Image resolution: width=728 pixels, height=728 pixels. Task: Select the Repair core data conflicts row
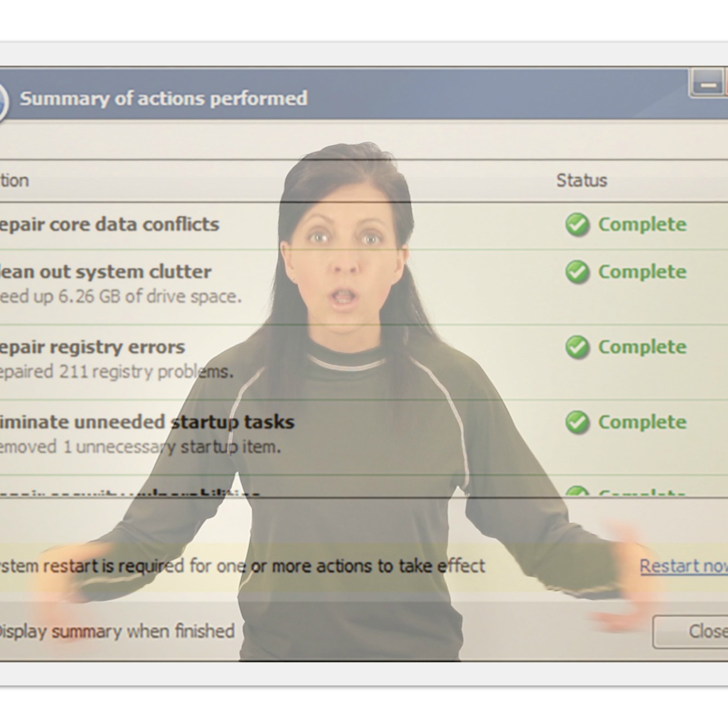(x=109, y=224)
